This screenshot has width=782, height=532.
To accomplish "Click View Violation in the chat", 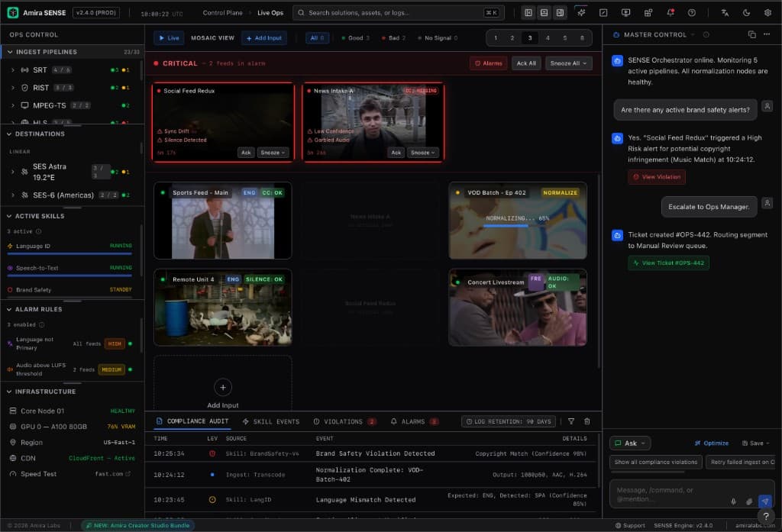I will coord(656,176).
